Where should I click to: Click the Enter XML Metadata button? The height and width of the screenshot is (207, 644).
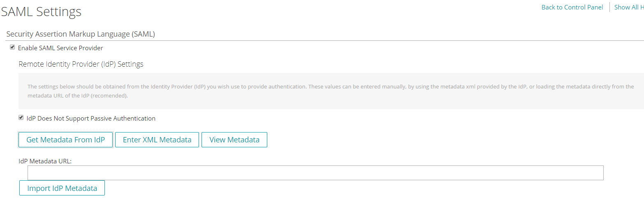157,140
